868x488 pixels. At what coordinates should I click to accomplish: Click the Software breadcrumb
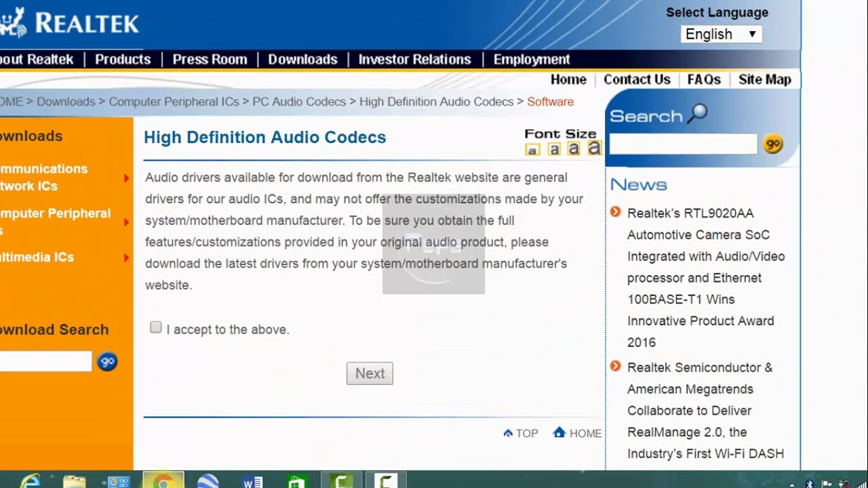(x=551, y=102)
